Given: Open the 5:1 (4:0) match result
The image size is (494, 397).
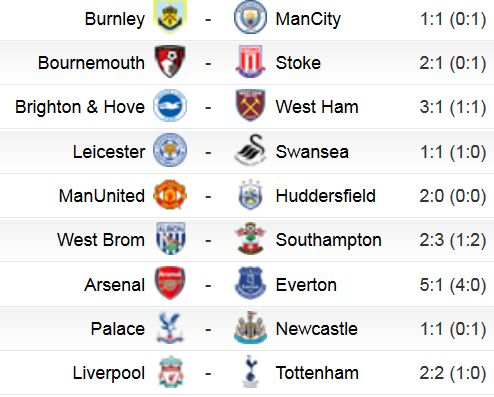Looking at the screenshot, I should (453, 285).
